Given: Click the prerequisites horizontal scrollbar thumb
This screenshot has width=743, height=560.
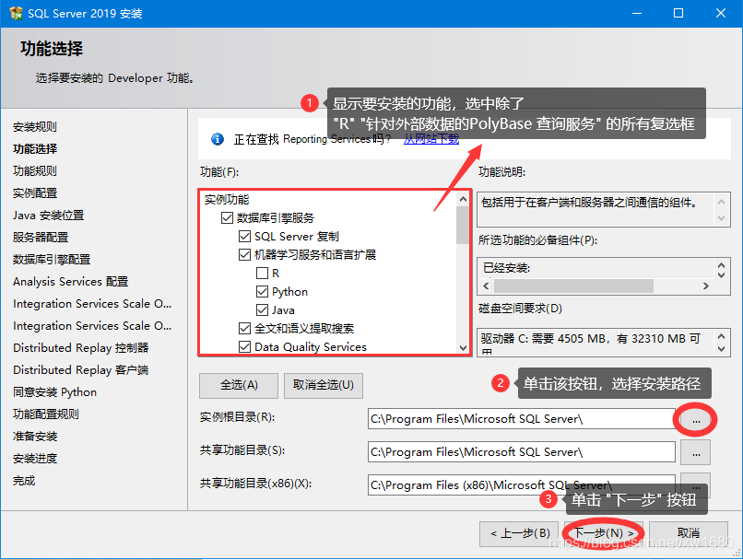Looking at the screenshot, I should point(573,286).
